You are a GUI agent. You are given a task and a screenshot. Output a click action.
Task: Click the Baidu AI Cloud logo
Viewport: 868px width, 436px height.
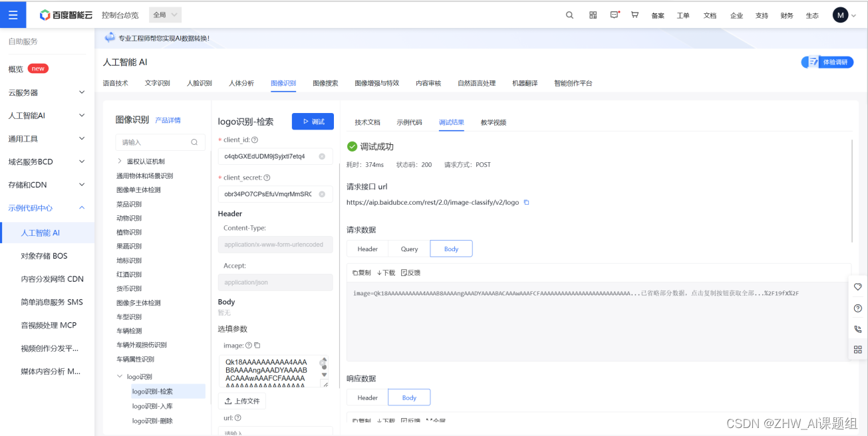(x=66, y=15)
